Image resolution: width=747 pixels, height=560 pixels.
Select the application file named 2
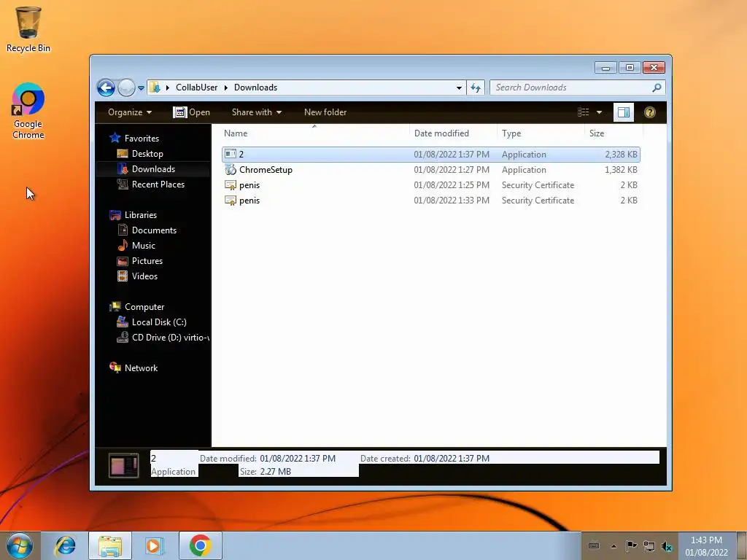click(x=430, y=155)
